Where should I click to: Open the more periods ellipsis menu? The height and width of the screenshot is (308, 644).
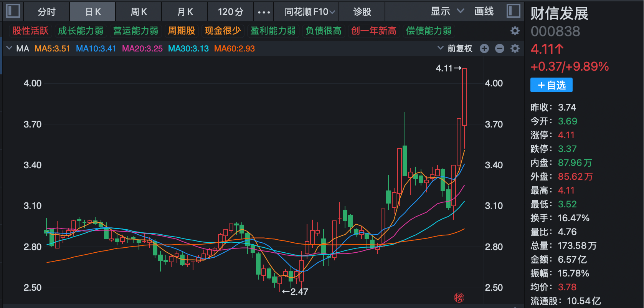point(264,12)
